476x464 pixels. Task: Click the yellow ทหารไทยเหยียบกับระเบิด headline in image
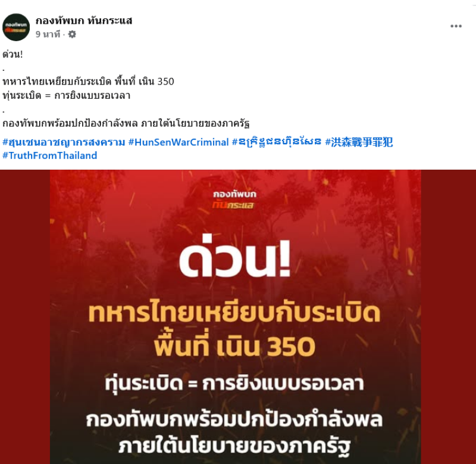point(234,313)
